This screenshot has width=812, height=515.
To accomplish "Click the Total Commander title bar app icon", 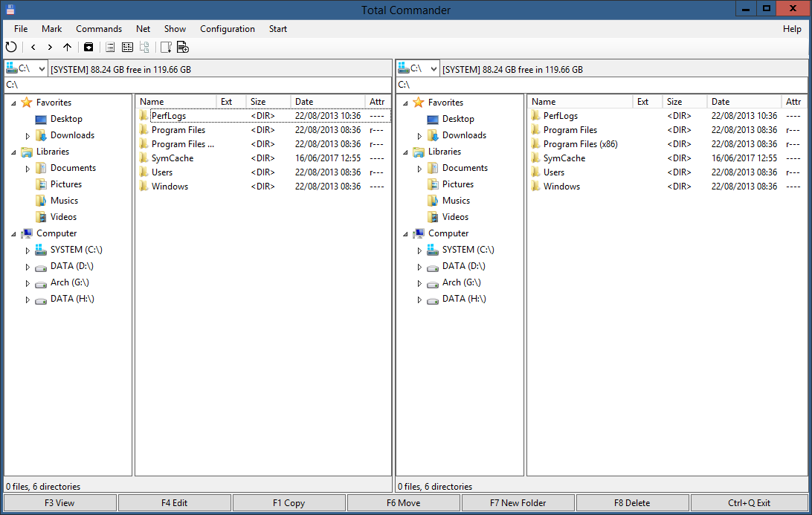I will coord(10,10).
